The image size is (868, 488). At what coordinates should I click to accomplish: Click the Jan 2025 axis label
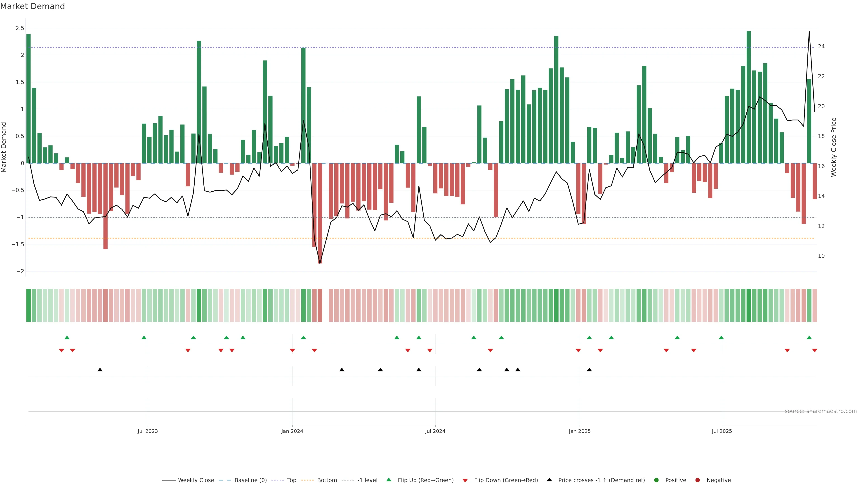580,431
